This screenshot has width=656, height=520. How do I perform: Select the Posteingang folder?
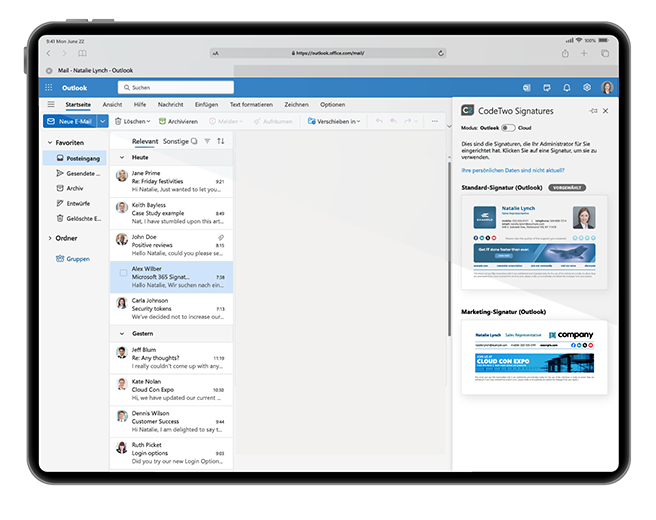click(75, 158)
